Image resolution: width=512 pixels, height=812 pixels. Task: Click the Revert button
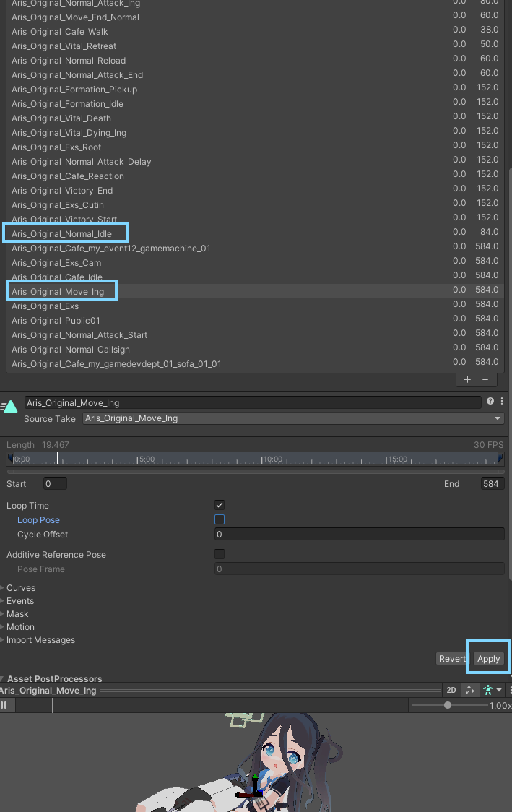pyautogui.click(x=452, y=658)
